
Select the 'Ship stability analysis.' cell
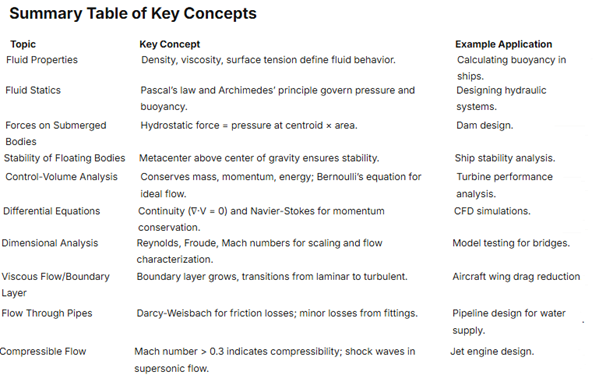[505, 158]
